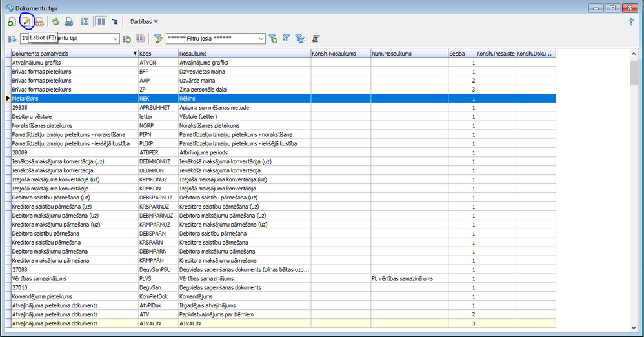644x337 pixels.
Task: Click the glasses view-record icon
Action: (x=40, y=22)
